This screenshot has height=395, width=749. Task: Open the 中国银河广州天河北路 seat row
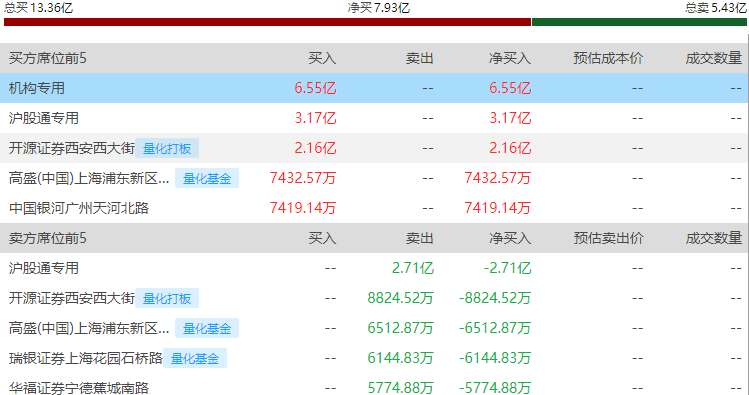pyautogui.click(x=79, y=208)
